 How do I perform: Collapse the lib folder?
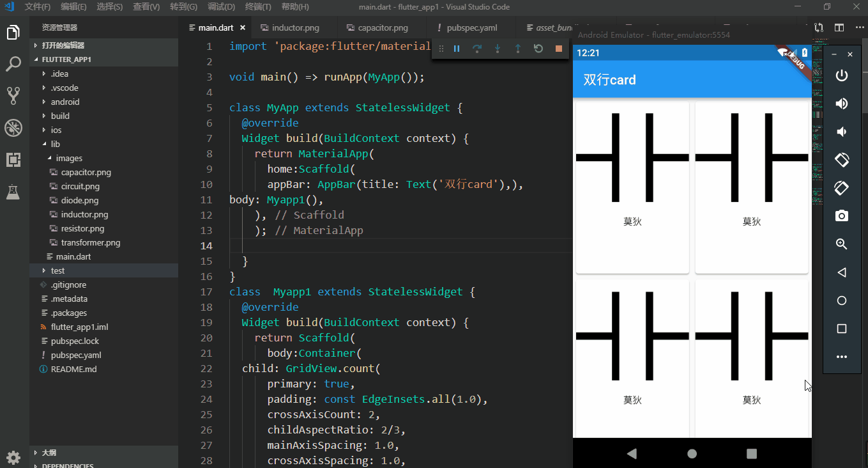(103, 144)
